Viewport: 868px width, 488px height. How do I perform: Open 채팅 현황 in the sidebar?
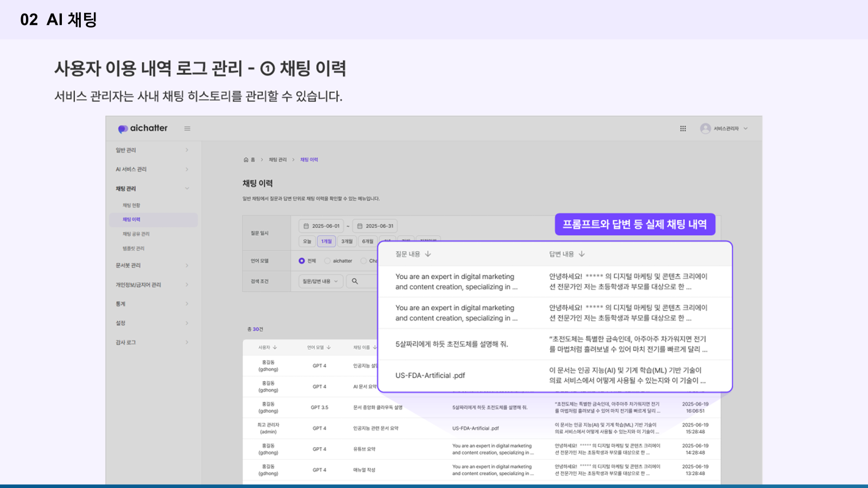pos(131,206)
